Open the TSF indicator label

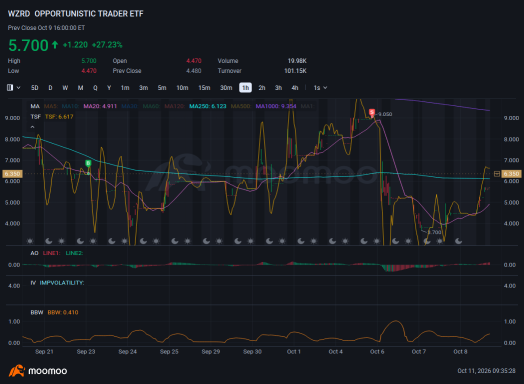point(35,117)
